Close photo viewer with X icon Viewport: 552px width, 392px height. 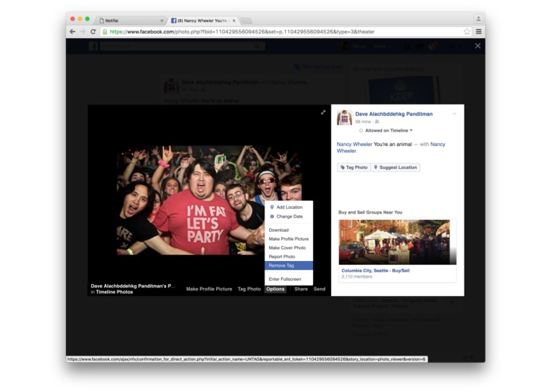click(x=477, y=46)
